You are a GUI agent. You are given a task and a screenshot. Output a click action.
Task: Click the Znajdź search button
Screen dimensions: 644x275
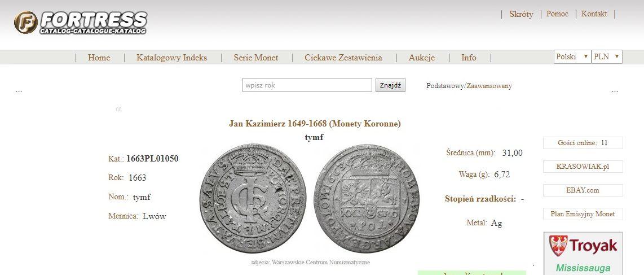click(x=390, y=85)
